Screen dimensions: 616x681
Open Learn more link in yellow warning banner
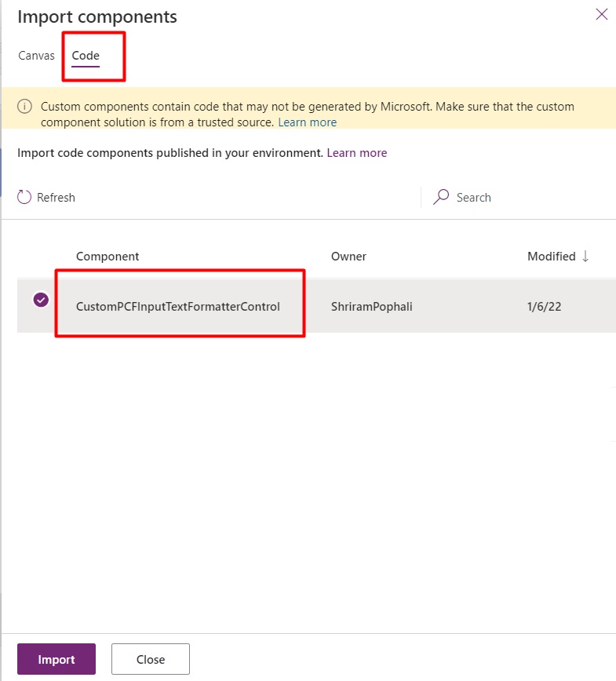tap(307, 122)
